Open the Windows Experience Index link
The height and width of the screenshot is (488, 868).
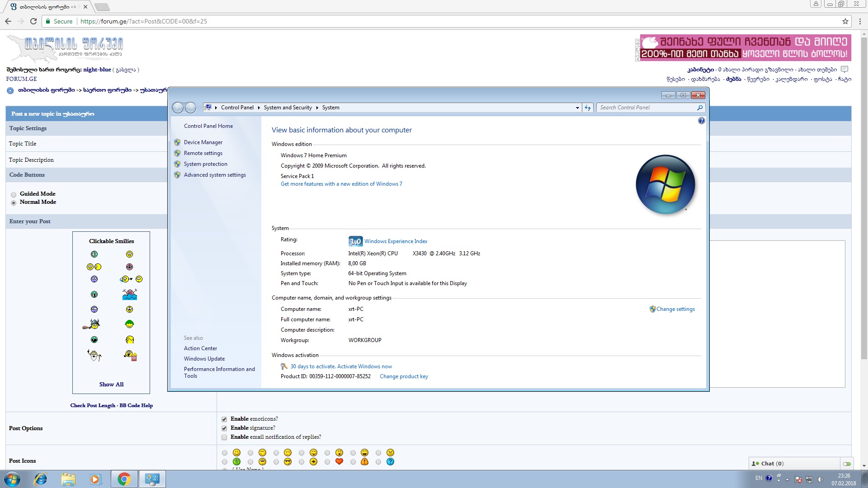coord(396,241)
